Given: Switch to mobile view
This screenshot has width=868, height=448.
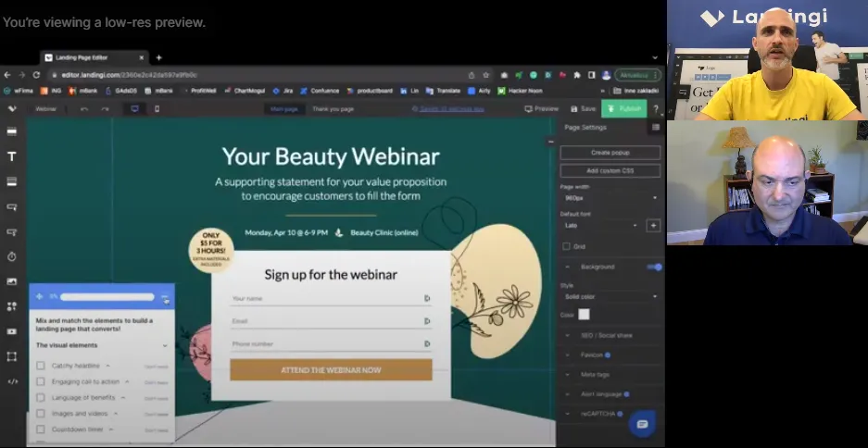Looking at the screenshot, I should (157, 109).
